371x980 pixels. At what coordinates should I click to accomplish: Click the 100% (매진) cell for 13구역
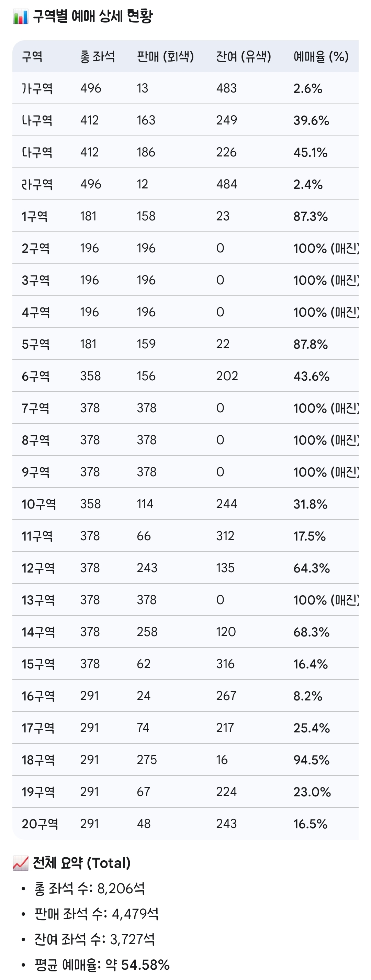tap(326, 600)
